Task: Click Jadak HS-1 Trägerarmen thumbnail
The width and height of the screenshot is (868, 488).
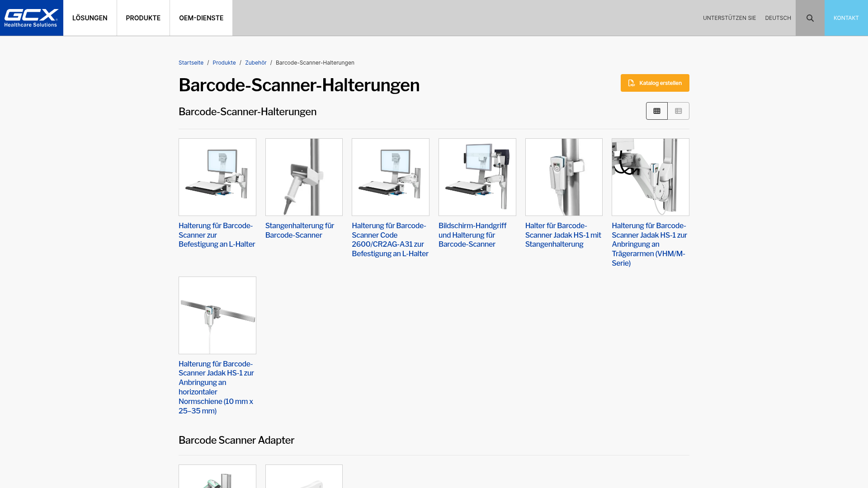Action: pos(651,177)
